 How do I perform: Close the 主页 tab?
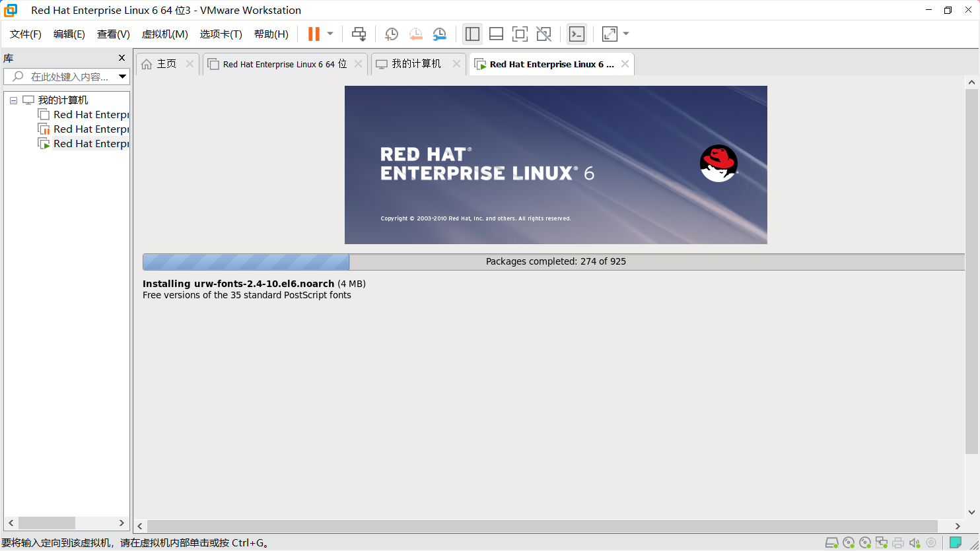pos(190,64)
